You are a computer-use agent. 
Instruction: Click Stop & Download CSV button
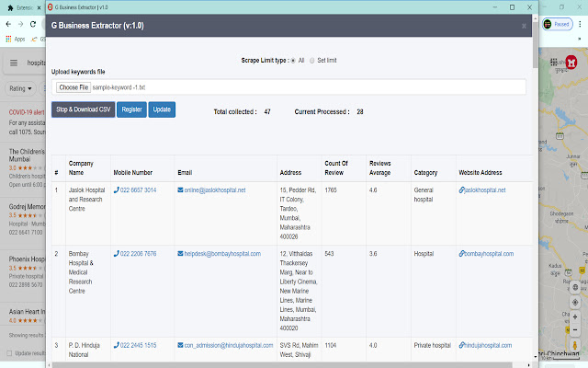pyautogui.click(x=83, y=109)
